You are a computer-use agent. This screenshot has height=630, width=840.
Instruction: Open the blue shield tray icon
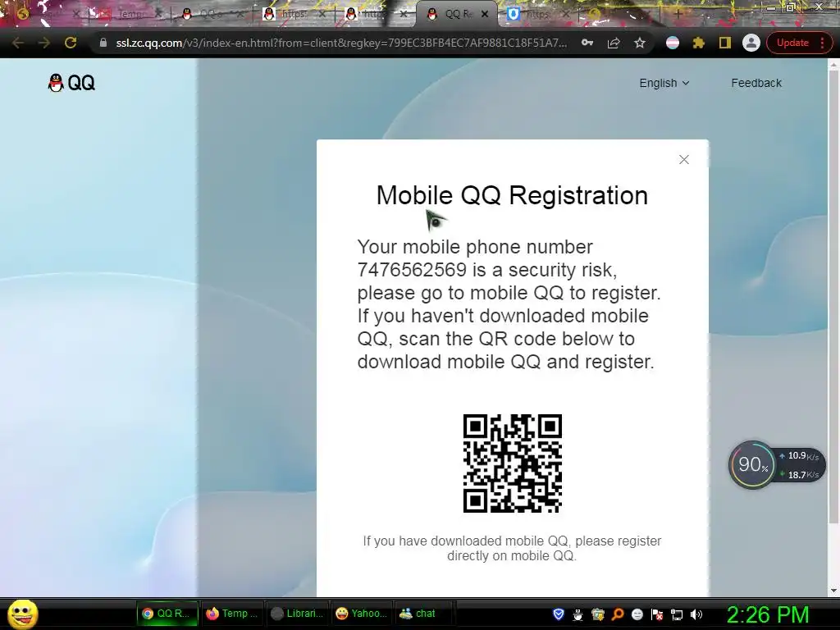[x=558, y=614]
